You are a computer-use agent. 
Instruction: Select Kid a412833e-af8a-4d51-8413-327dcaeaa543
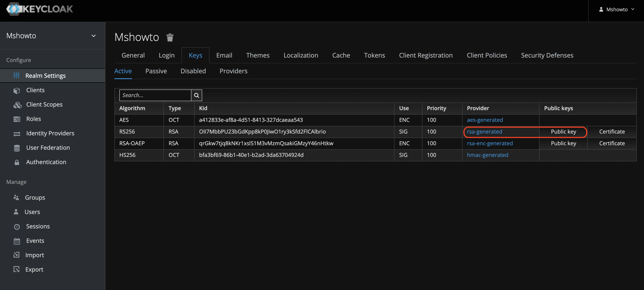click(x=251, y=120)
